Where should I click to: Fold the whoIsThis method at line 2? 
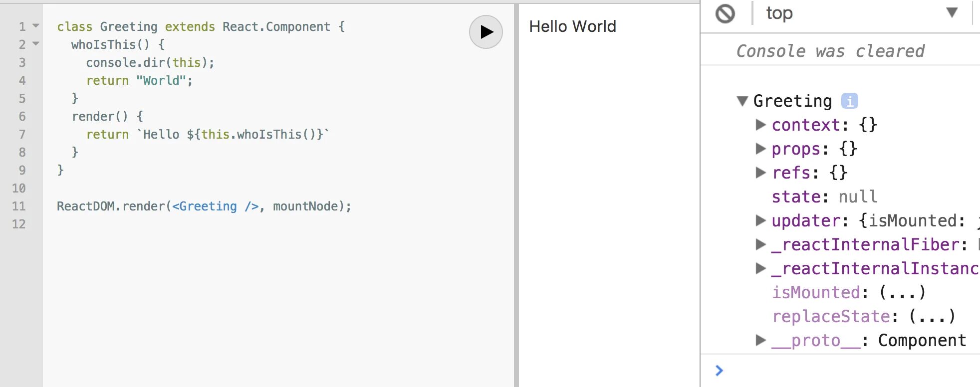coord(36,44)
